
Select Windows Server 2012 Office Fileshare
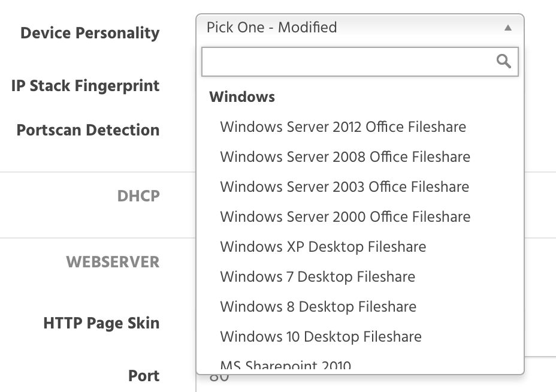(343, 127)
